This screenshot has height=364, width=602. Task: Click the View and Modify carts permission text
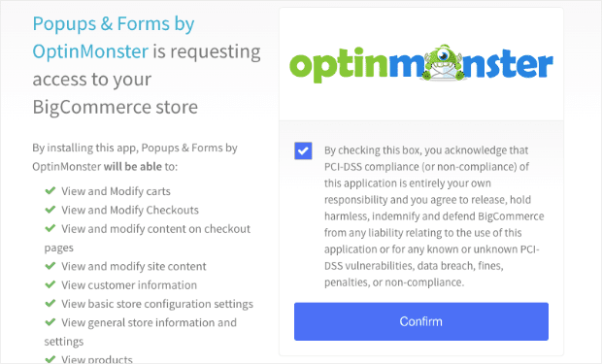tap(116, 191)
